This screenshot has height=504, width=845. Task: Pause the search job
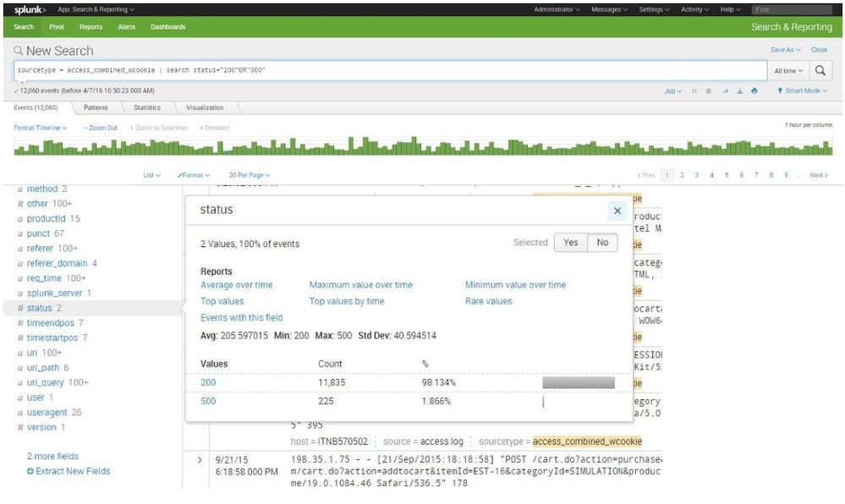pyautogui.click(x=694, y=91)
